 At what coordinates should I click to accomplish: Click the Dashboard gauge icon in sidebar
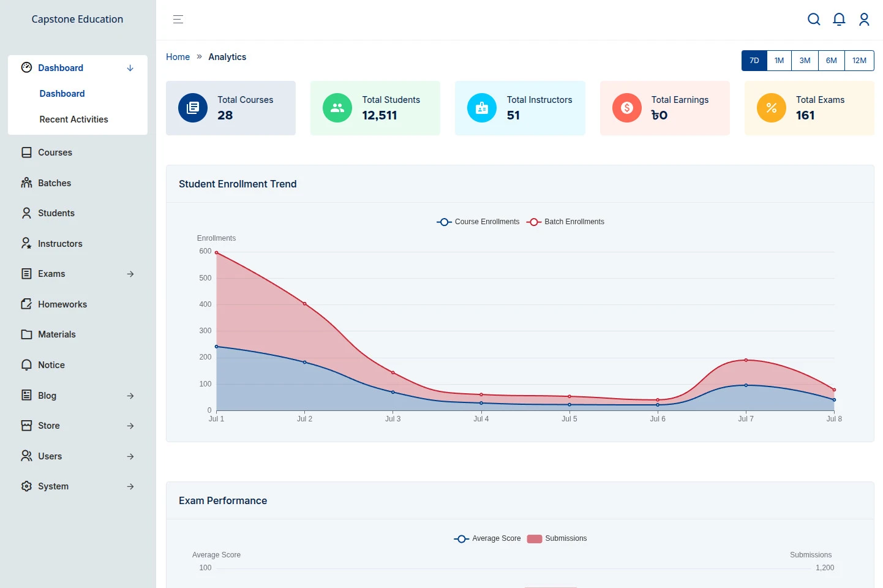point(26,67)
